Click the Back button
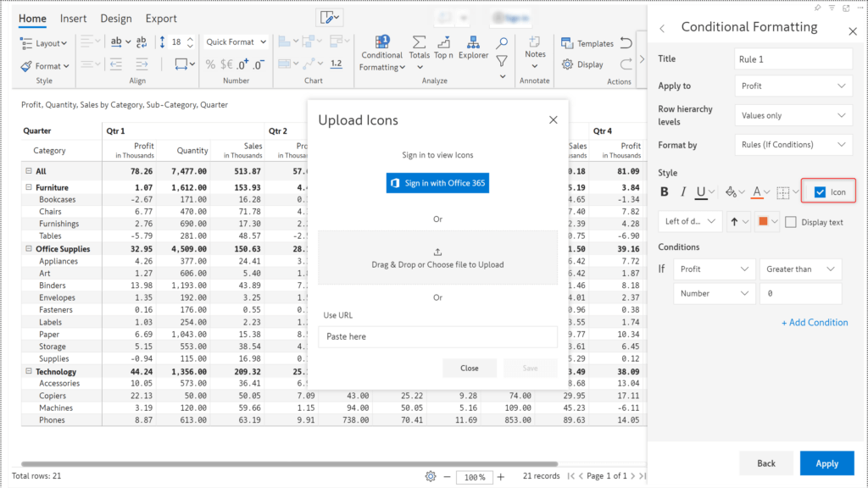868x488 pixels. coord(766,463)
